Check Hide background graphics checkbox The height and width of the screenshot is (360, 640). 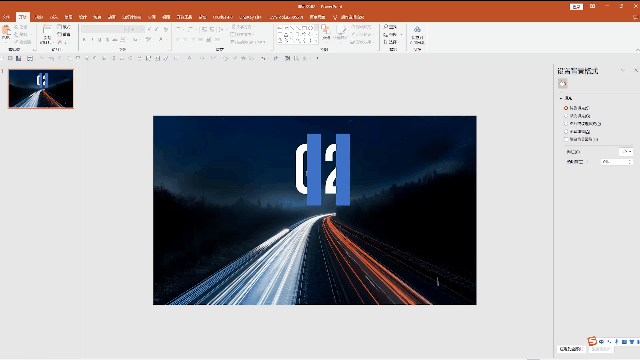(566, 139)
